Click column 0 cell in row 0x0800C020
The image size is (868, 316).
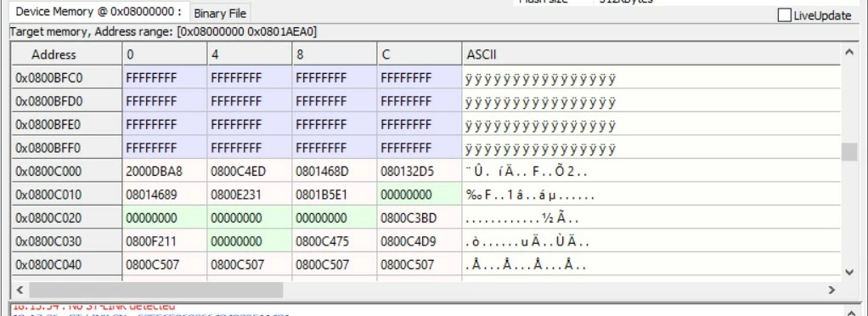[x=165, y=218]
